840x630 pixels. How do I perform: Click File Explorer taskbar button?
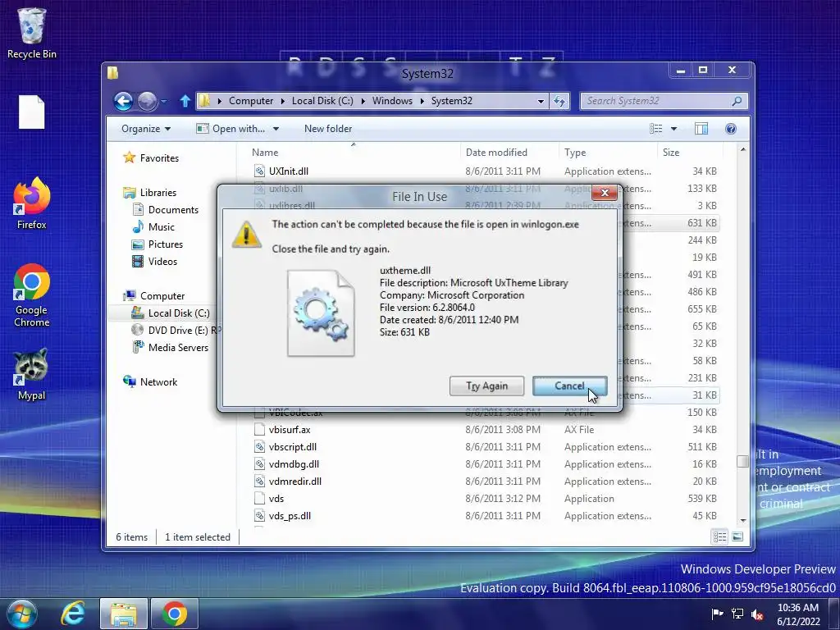124,614
